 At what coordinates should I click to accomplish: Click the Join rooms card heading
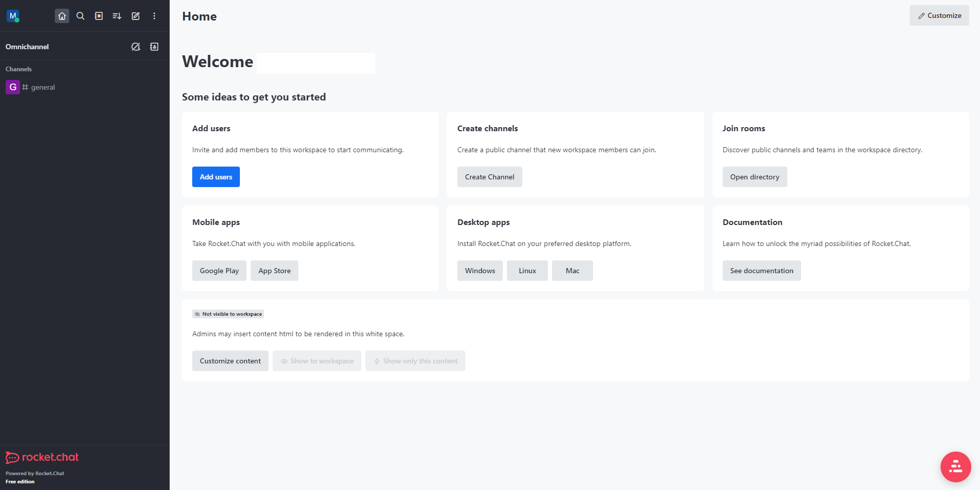point(744,129)
